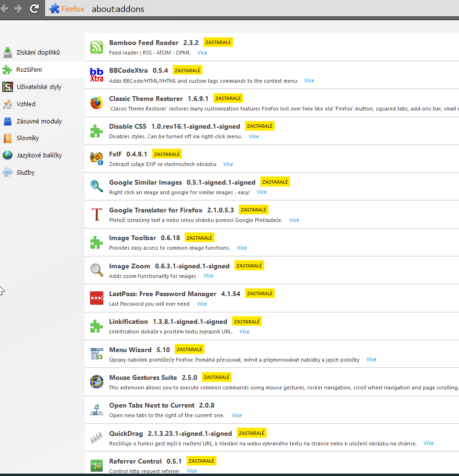
Task: Click the Menu Wizard title text
Action: coord(130,350)
